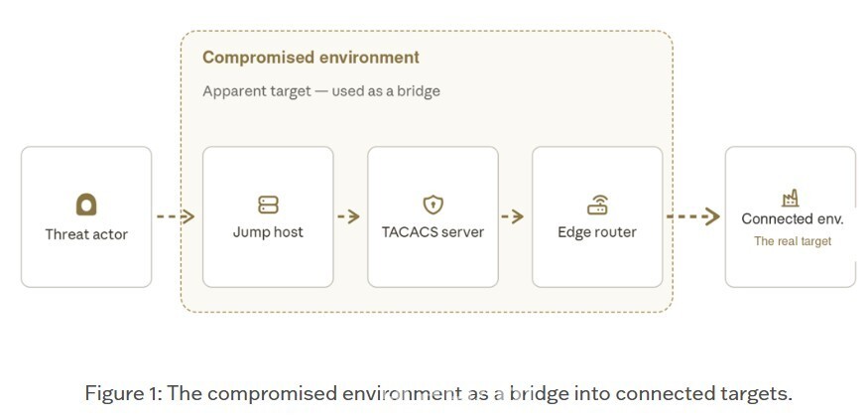Image resolution: width=868 pixels, height=418 pixels.
Task: Select the Edge router wifi icon
Action: (597, 205)
